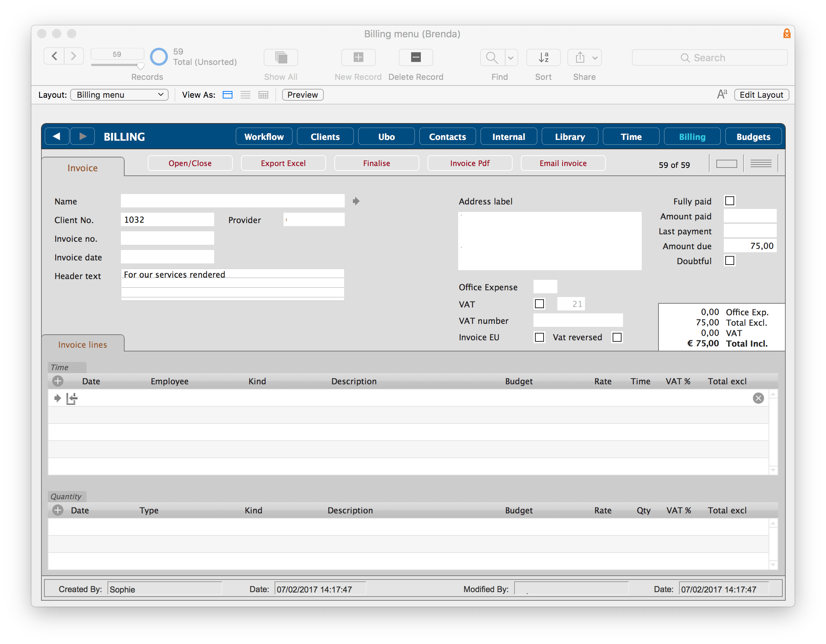Tick the Invoice EU checkbox
The width and height of the screenshot is (826, 644).
pyautogui.click(x=539, y=337)
